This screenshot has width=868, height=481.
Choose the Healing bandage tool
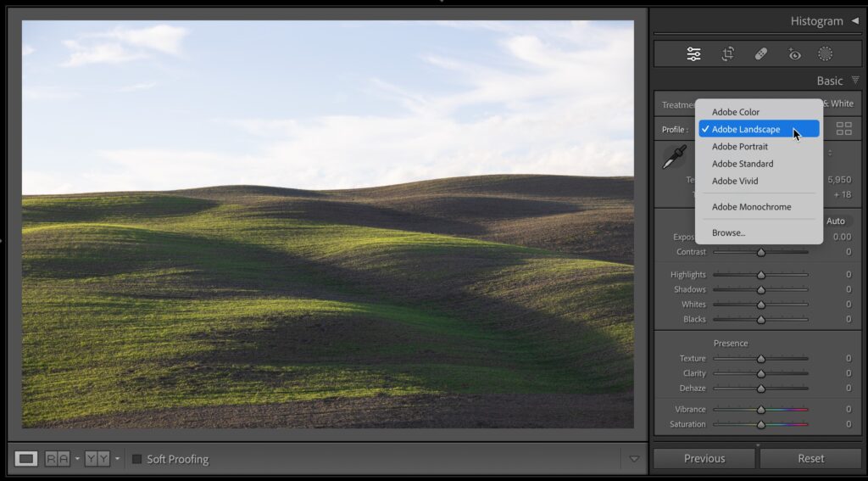[760, 54]
